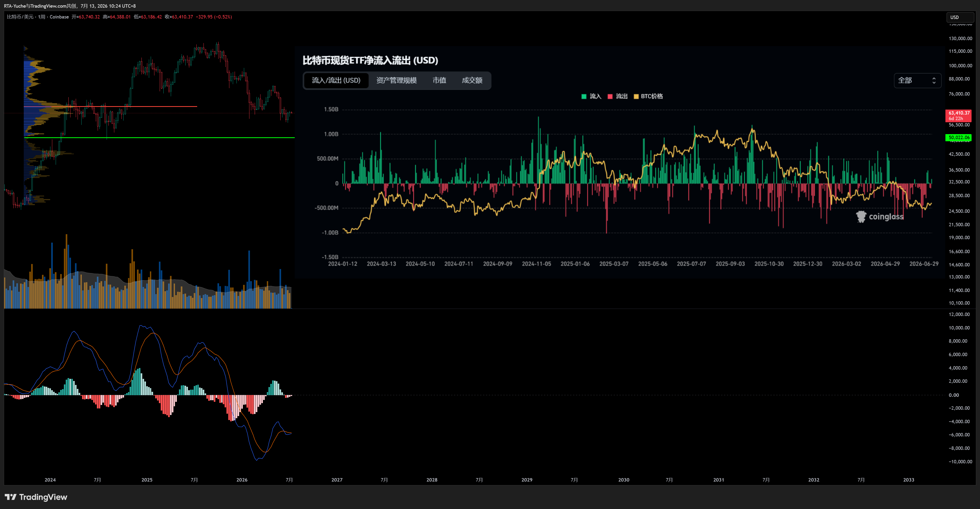Open the 全部 time range dropdown
Image resolution: width=980 pixels, height=509 pixels.
point(917,80)
